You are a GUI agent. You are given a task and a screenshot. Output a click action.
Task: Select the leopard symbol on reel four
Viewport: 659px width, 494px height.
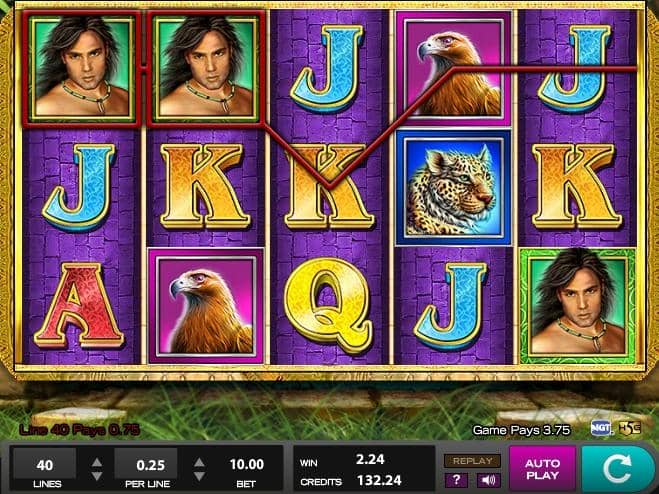[453, 188]
